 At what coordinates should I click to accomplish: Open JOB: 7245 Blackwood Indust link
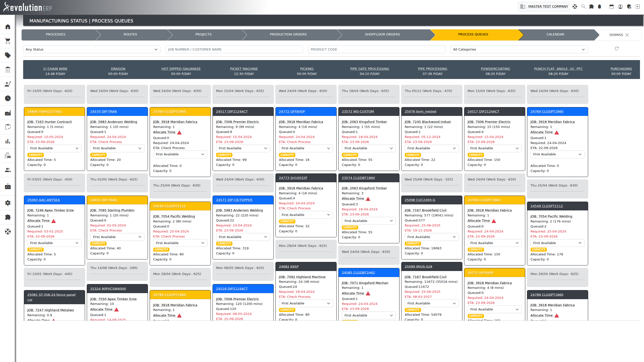pyautogui.click(x=428, y=122)
